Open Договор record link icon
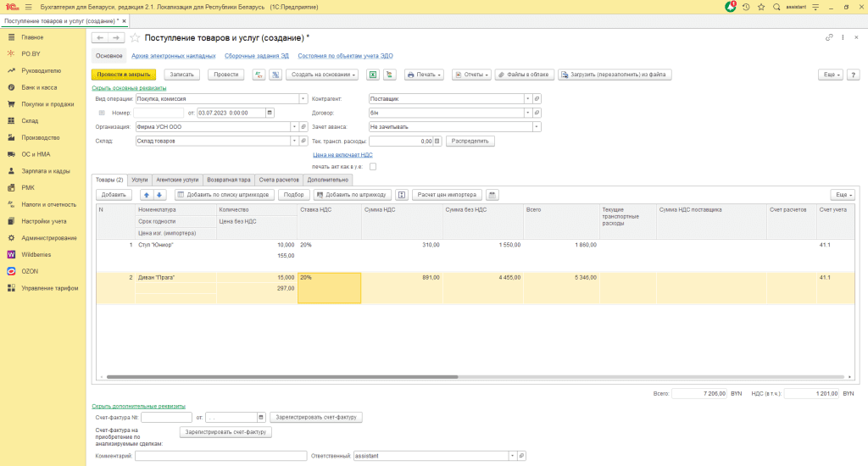The width and height of the screenshot is (868, 466). click(537, 113)
